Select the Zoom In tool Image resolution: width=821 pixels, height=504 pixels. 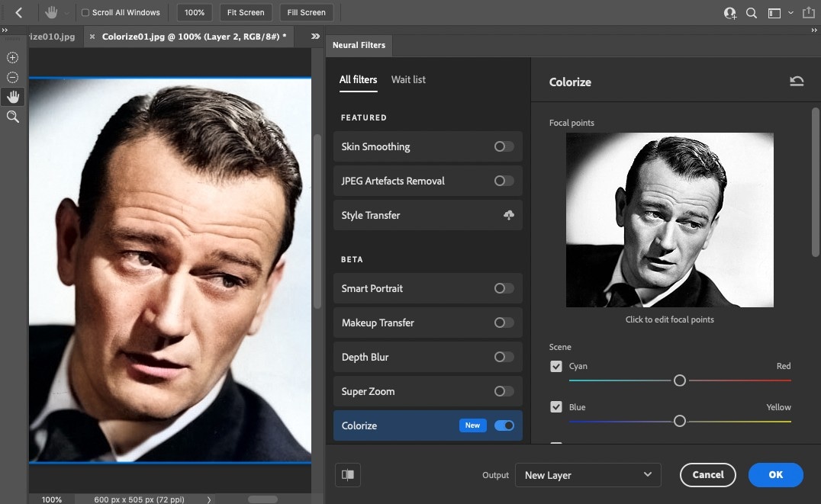click(x=12, y=58)
